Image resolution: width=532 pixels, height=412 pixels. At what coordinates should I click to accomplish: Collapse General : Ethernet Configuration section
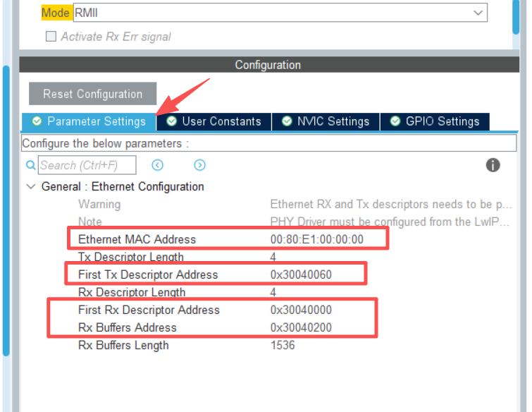pyautogui.click(x=30, y=187)
